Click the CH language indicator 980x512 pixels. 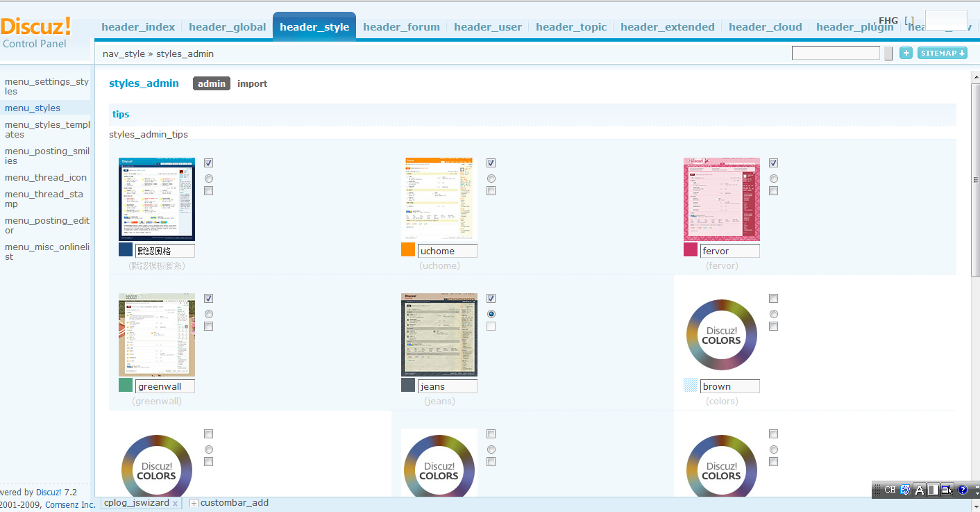890,490
